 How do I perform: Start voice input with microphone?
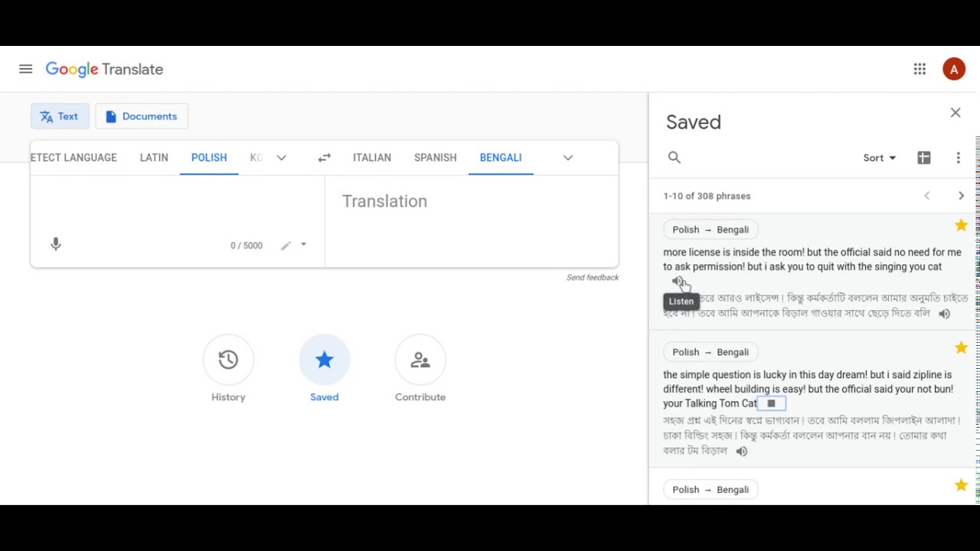tap(55, 244)
